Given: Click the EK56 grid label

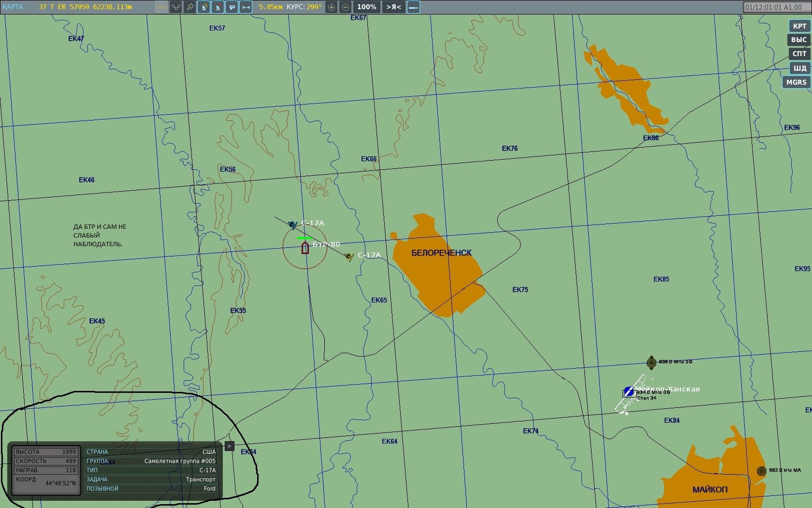Looking at the screenshot, I should pyautogui.click(x=228, y=169).
